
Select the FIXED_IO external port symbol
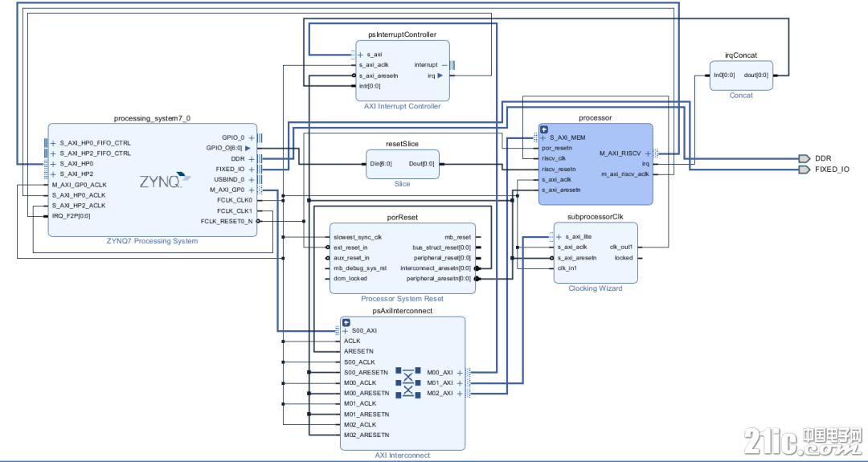point(805,170)
